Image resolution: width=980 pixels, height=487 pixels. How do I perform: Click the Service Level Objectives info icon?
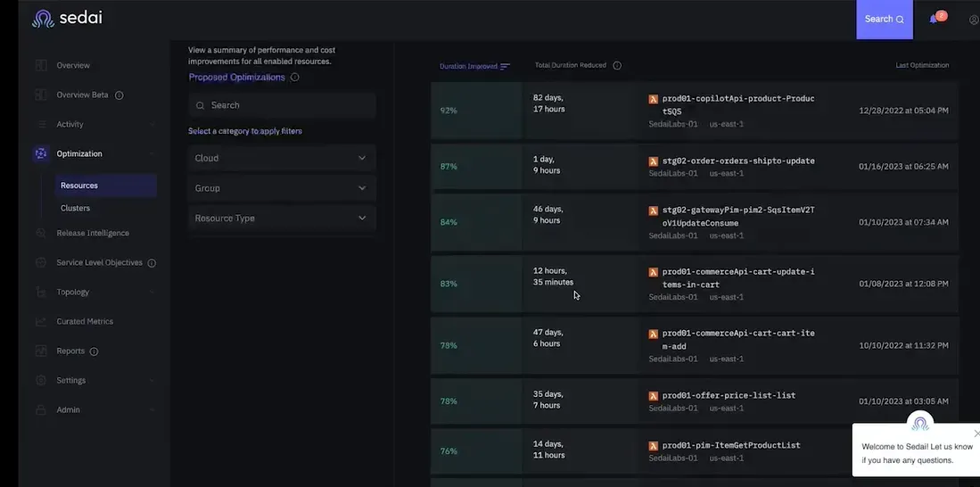click(152, 263)
